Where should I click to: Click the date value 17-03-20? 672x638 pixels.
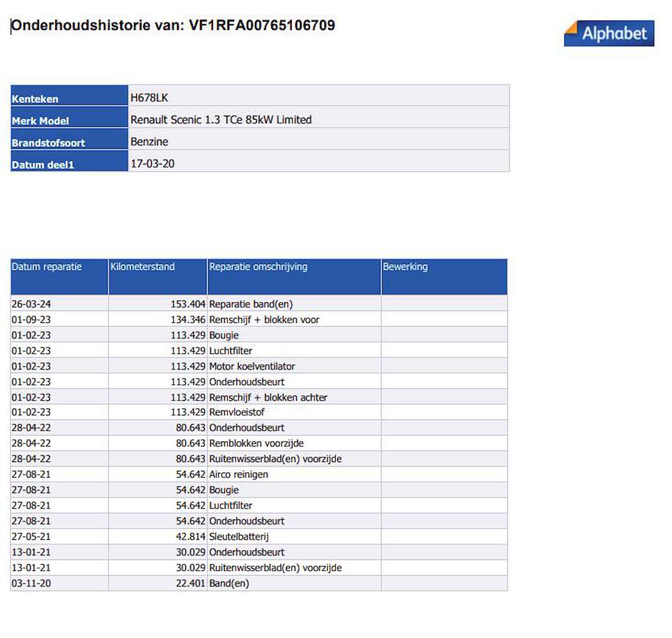(x=152, y=164)
